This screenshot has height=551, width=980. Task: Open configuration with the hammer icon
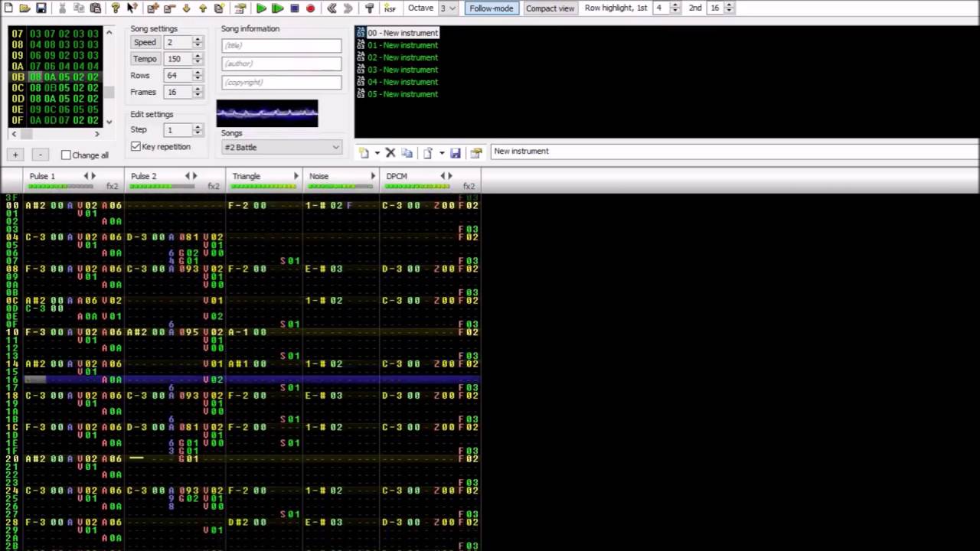coord(369,8)
